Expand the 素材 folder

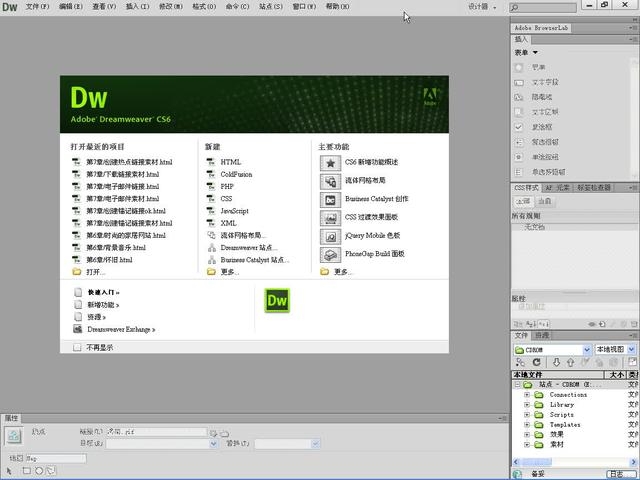pos(527,444)
